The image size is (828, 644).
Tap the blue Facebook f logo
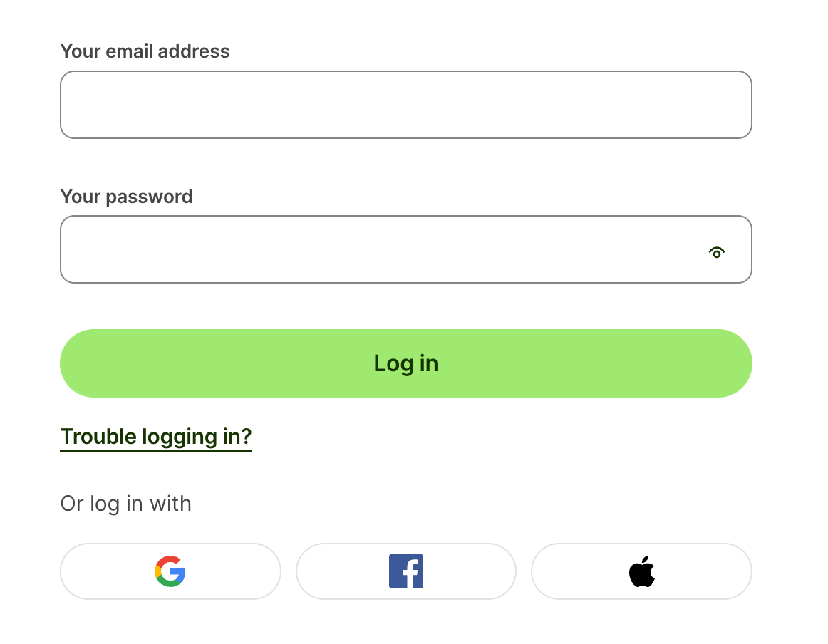pyautogui.click(x=405, y=571)
